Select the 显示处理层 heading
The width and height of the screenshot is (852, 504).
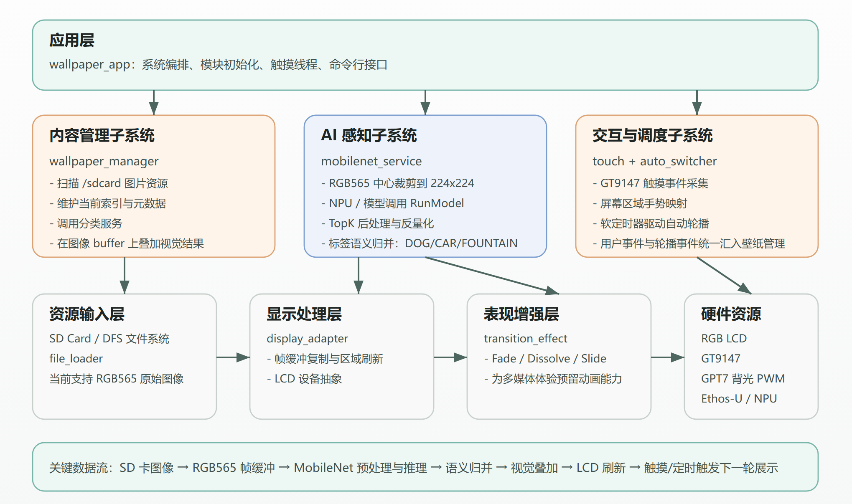click(x=304, y=314)
